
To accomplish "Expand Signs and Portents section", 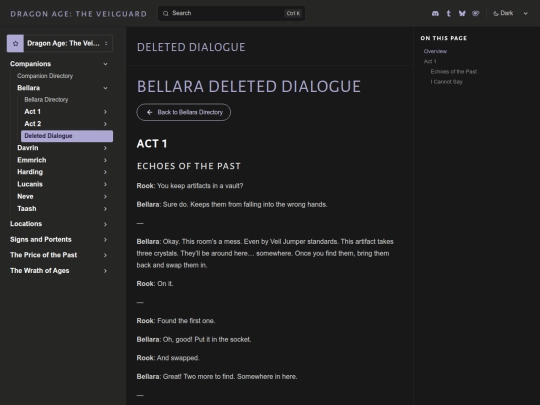I will pyautogui.click(x=105, y=240).
